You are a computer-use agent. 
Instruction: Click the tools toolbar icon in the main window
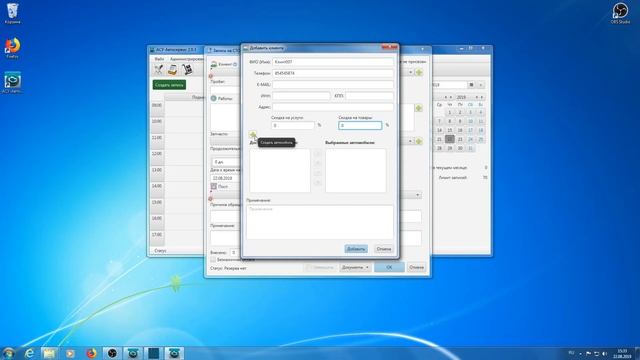click(x=158, y=70)
